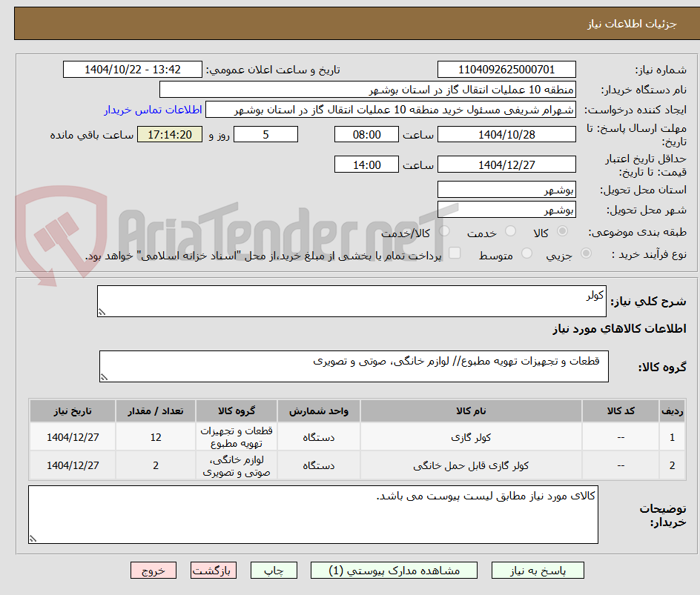This screenshot has height=595, width=700.
Task: Click the خروج button
Action: (153, 570)
